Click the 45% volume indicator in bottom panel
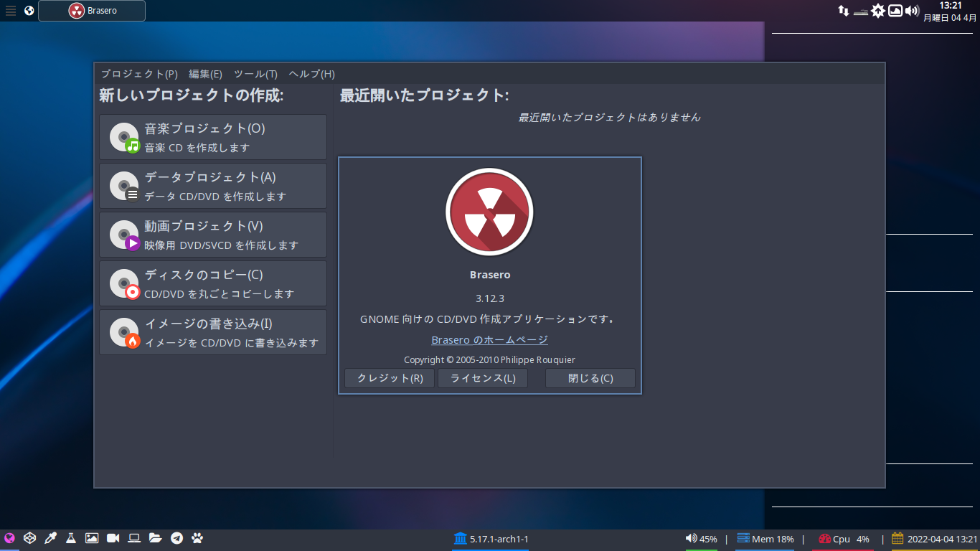The image size is (980, 551). click(x=701, y=539)
